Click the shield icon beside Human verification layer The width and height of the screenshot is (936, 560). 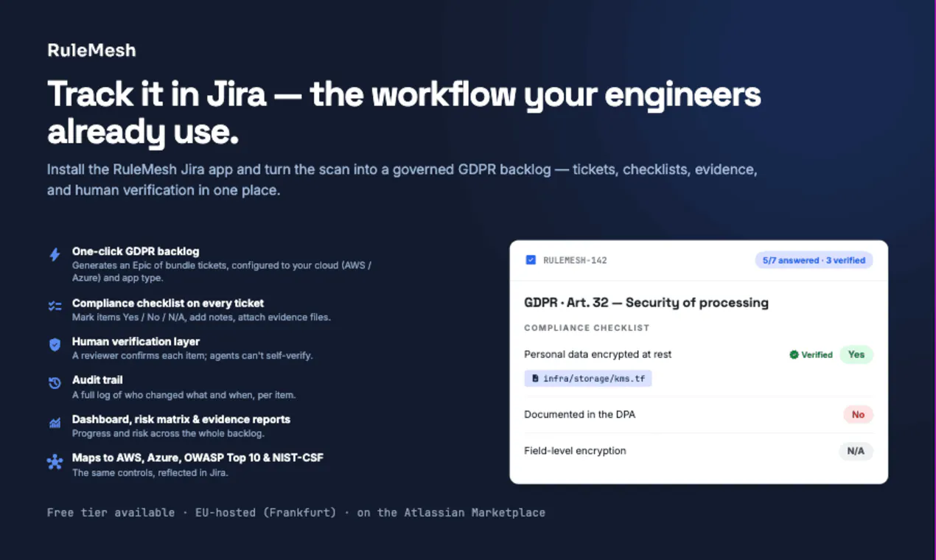(x=55, y=344)
